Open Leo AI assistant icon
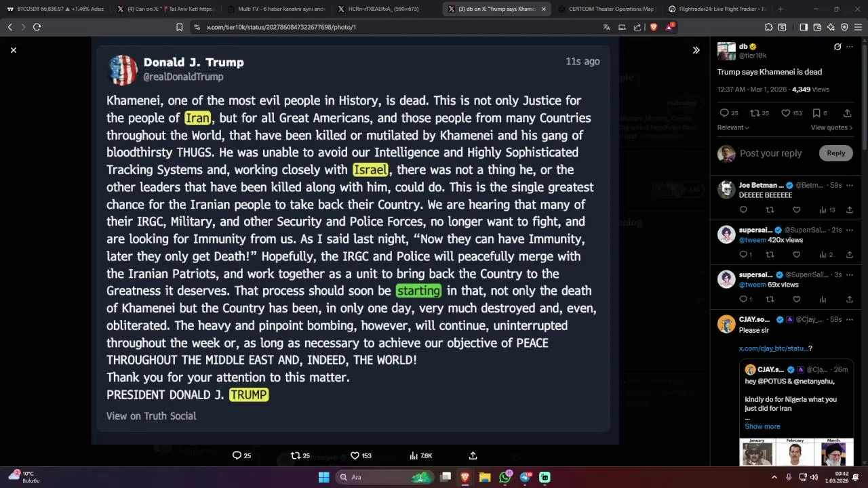This screenshot has height=488, width=868. tap(831, 27)
